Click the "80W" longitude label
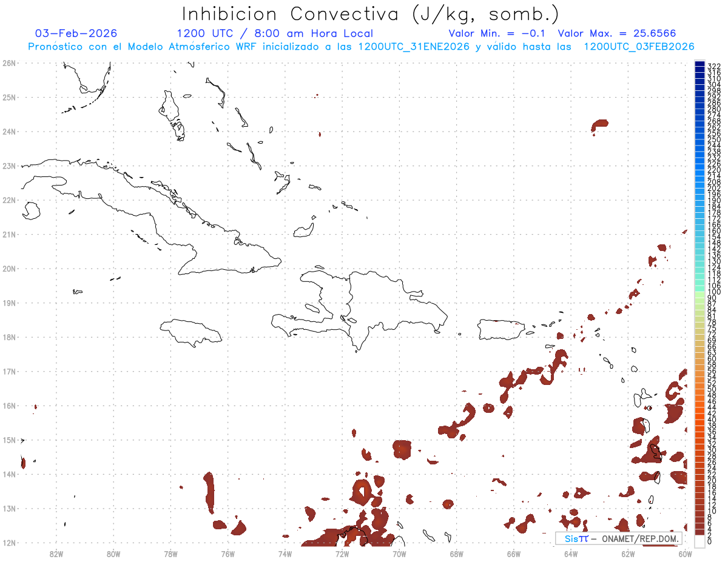Image resolution: width=728 pixels, height=562 pixels. [113, 553]
